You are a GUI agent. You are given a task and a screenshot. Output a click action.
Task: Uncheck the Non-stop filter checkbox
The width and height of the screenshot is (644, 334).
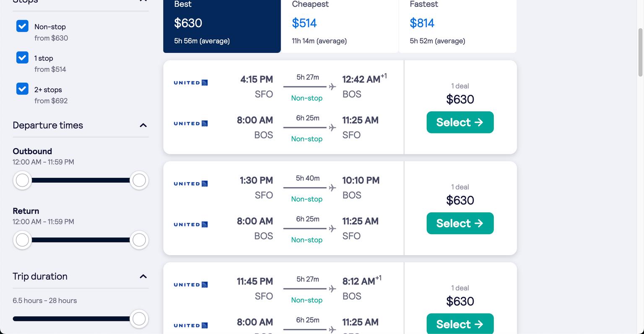pos(22,26)
